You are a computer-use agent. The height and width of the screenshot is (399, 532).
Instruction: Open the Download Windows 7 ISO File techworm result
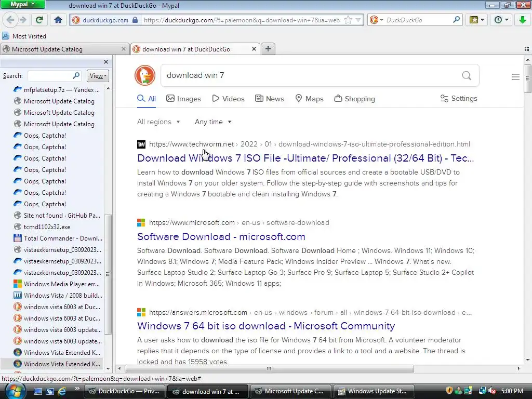(305, 158)
